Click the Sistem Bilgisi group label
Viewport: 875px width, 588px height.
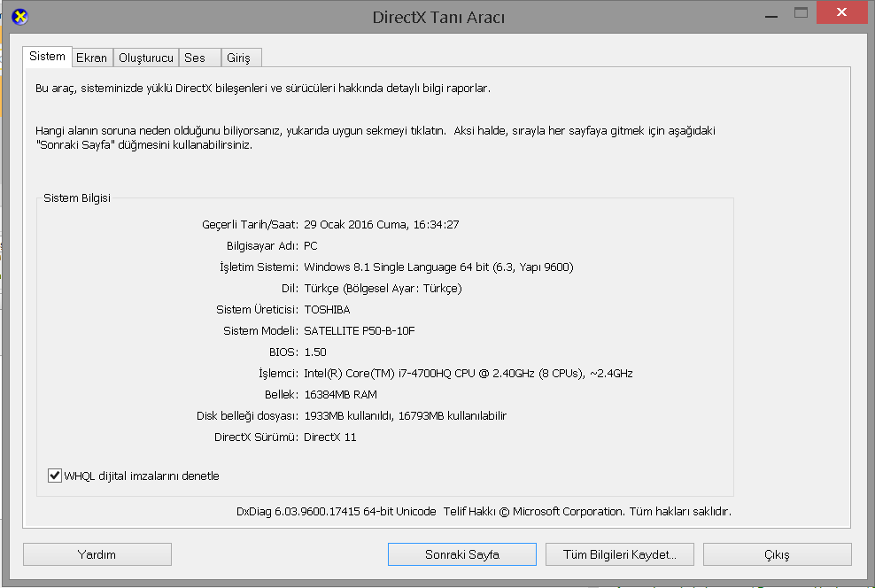(x=77, y=198)
